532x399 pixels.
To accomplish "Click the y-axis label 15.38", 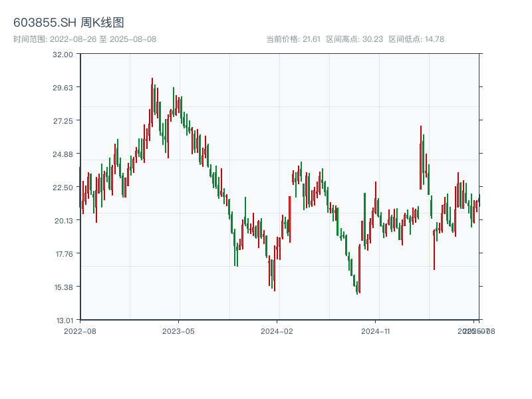I will click(x=64, y=287).
